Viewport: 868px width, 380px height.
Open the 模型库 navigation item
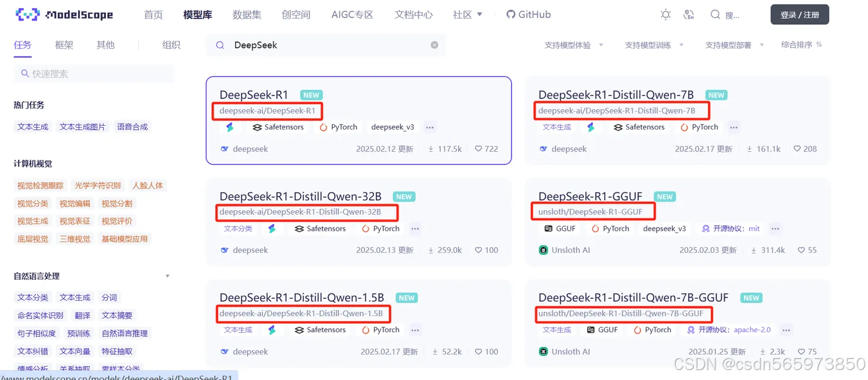click(x=198, y=14)
